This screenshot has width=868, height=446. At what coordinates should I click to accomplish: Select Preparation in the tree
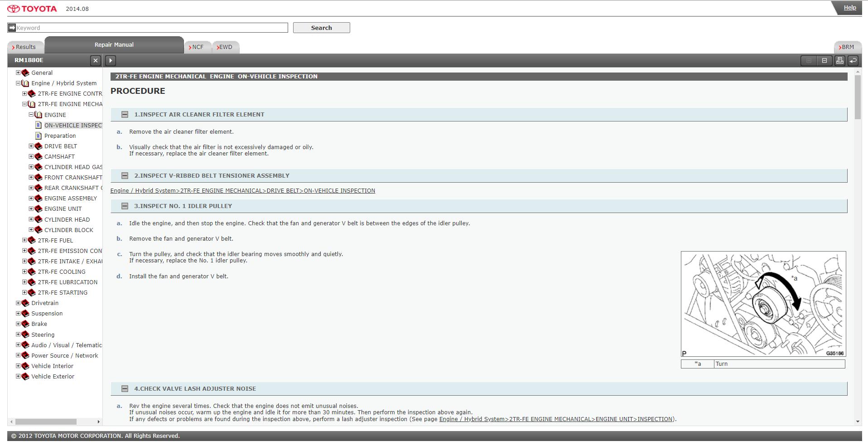tap(60, 136)
